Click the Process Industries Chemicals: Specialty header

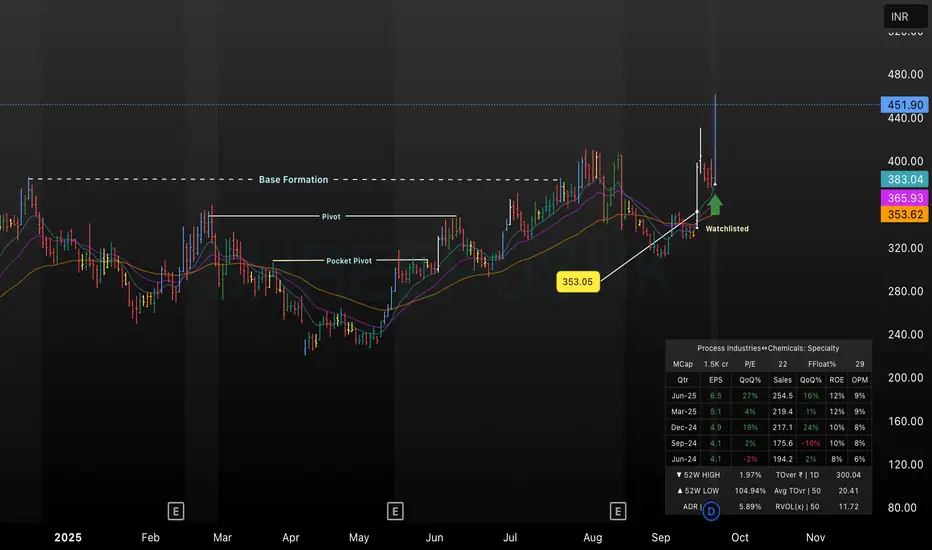[x=768, y=348]
